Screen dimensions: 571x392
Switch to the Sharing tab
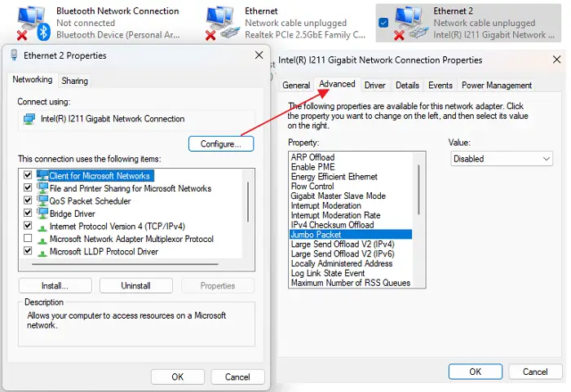75,81
